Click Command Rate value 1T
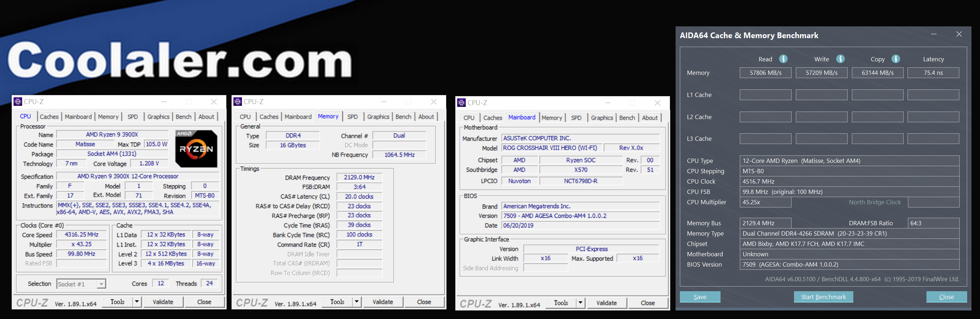 pyautogui.click(x=359, y=245)
